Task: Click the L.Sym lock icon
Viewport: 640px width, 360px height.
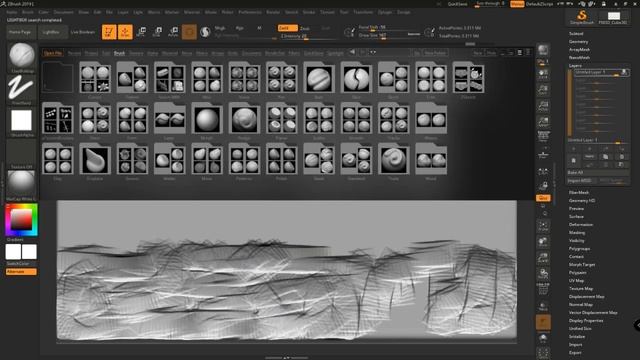Action: pos(543,186)
